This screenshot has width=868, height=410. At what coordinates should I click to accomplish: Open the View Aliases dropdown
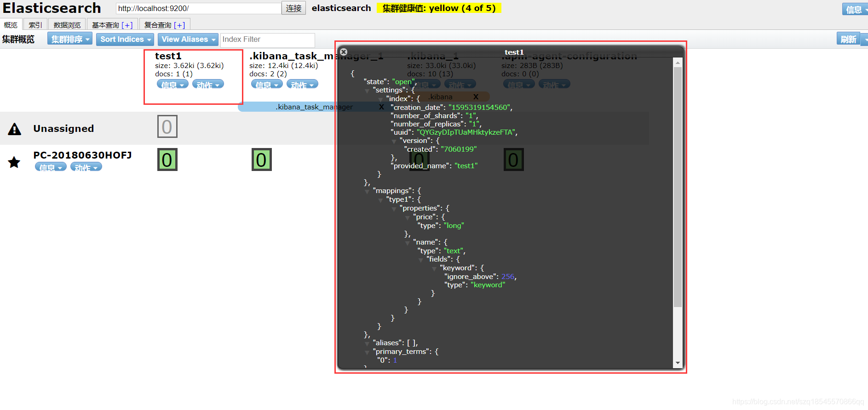point(188,39)
